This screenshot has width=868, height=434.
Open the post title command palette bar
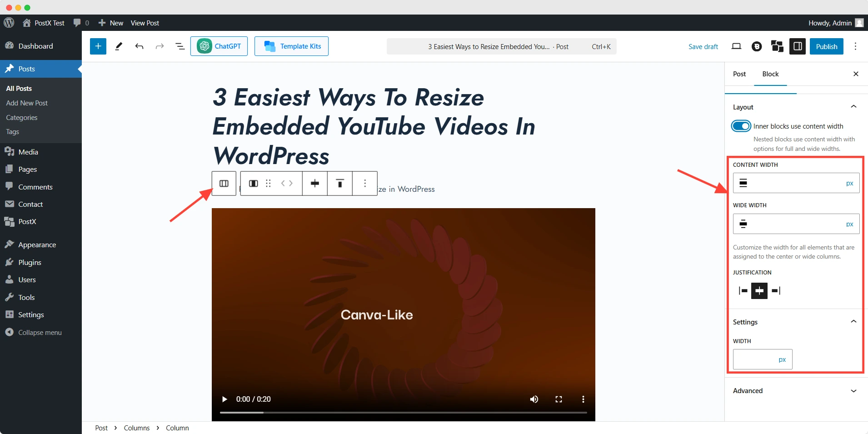(x=501, y=46)
